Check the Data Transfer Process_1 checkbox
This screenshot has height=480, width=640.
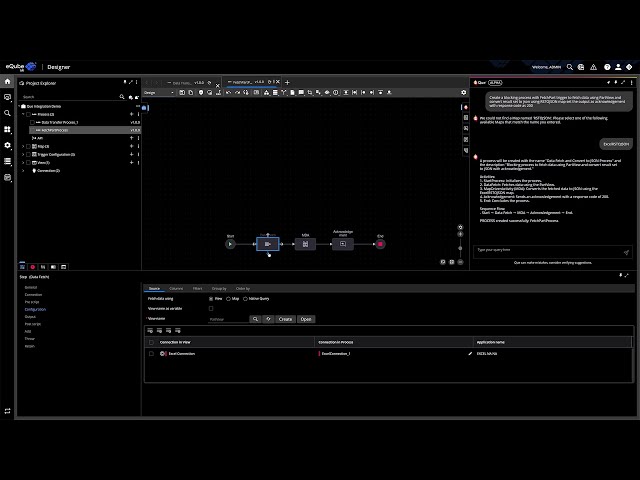pyautogui.click(x=32, y=122)
